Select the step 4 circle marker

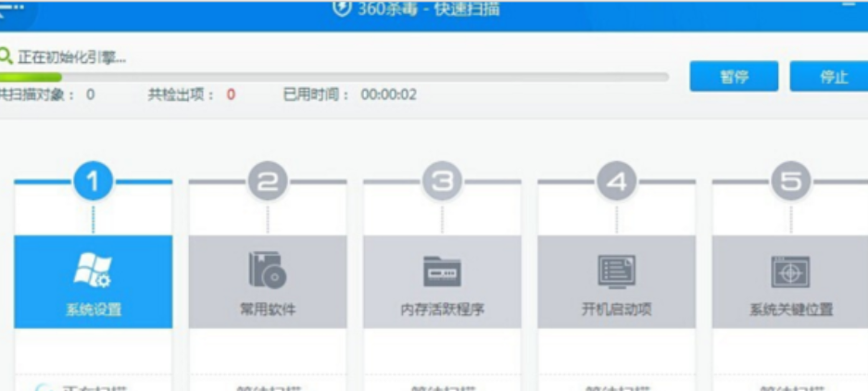pyautogui.click(x=616, y=183)
